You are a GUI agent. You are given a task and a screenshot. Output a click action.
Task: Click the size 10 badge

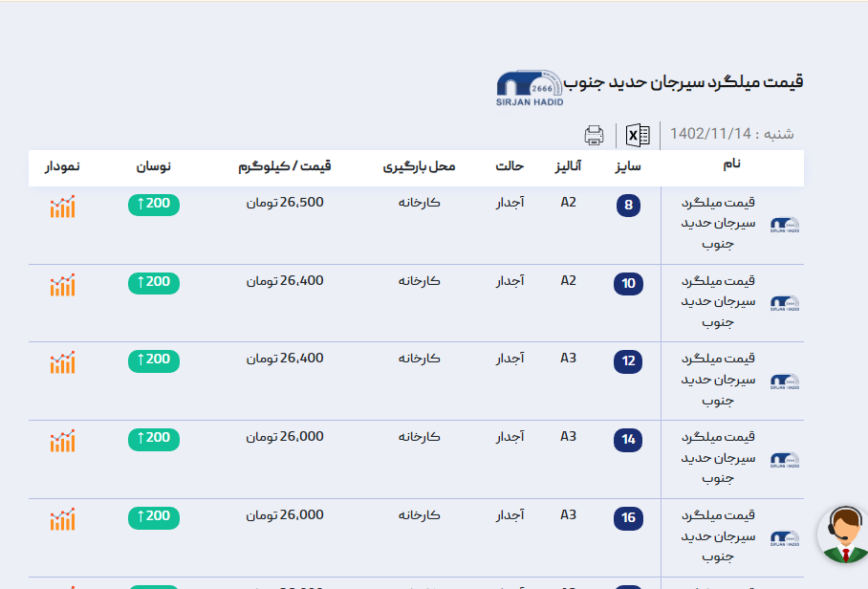pos(628,283)
